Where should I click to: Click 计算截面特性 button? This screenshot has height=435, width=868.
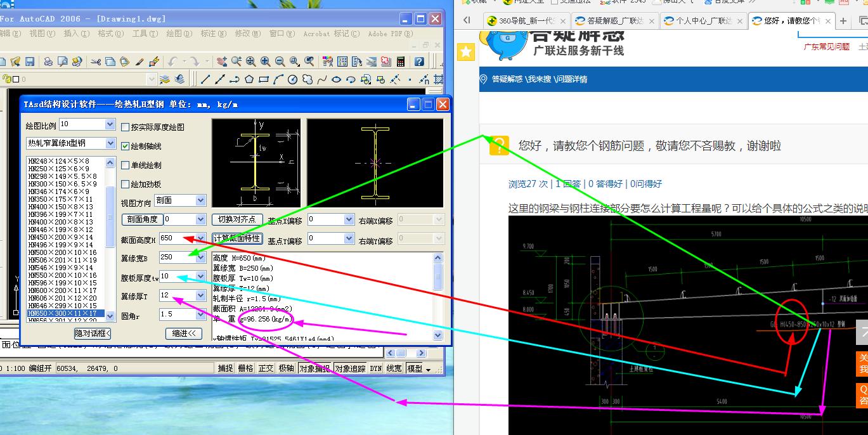[236, 238]
